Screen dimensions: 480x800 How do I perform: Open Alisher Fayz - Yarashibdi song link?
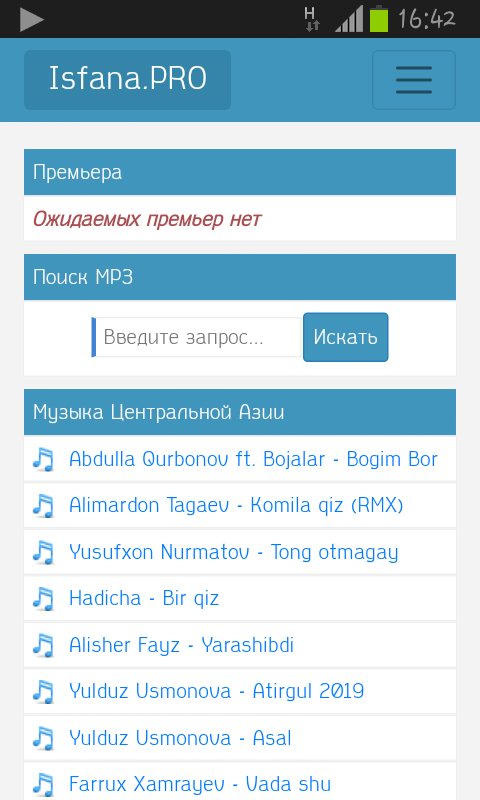click(x=182, y=645)
